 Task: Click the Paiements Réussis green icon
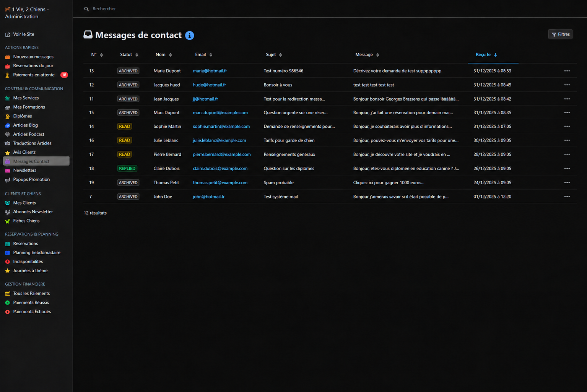(x=8, y=303)
